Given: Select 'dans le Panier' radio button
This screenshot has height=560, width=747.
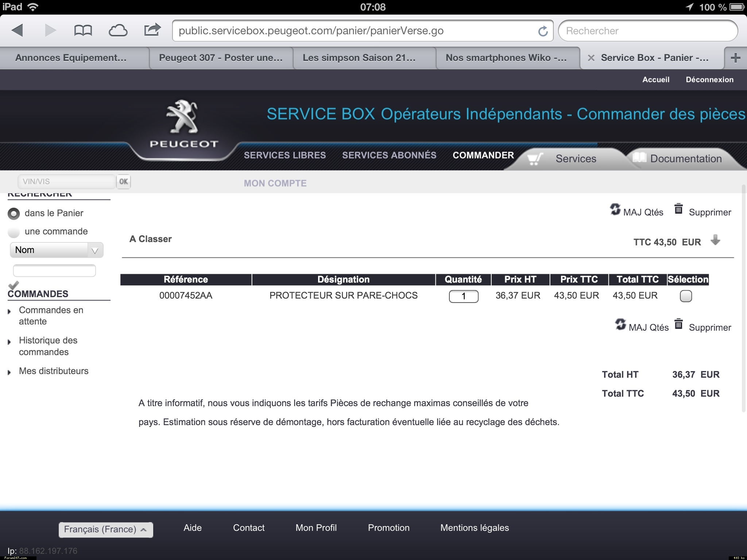Looking at the screenshot, I should click(14, 214).
